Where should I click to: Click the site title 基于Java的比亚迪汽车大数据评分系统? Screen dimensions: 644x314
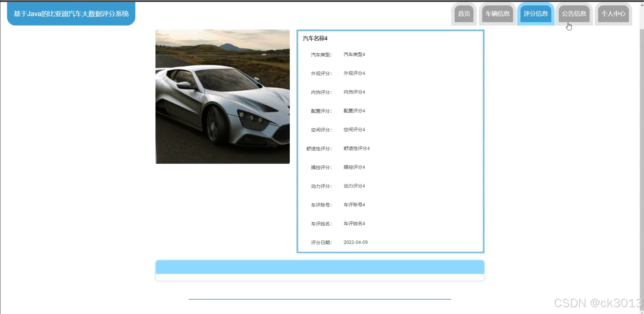[71, 14]
